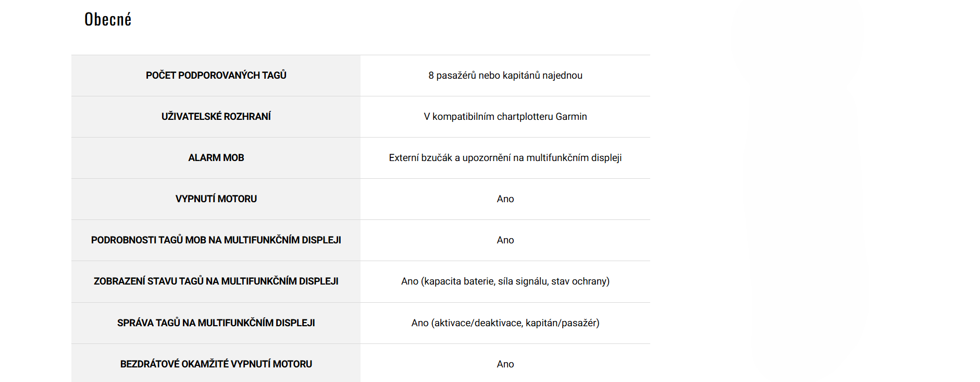Image resolution: width=980 pixels, height=382 pixels.
Task: Click Ano value for Bezdrátové okamžité vypnutí
Action: coord(505,364)
